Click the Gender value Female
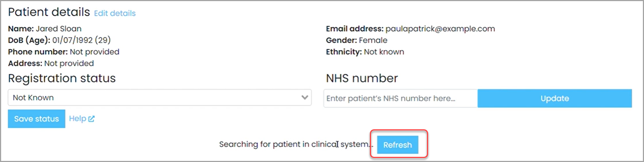Viewport: 644px width, 162px height. pyautogui.click(x=373, y=40)
